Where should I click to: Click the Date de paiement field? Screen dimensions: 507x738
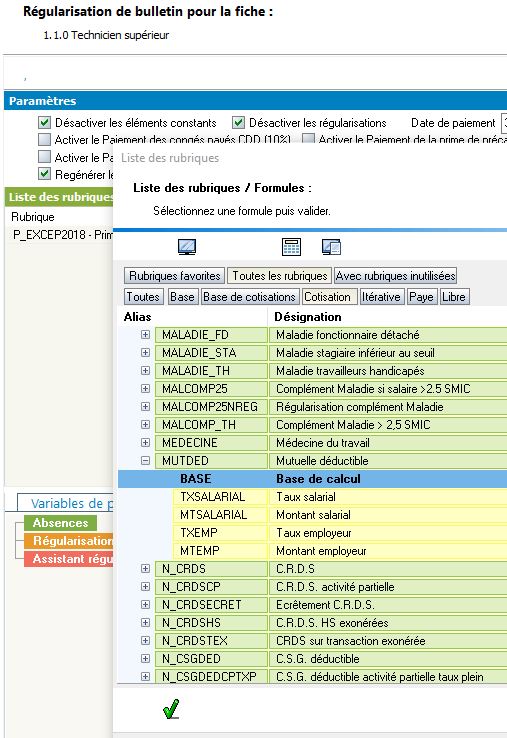point(504,123)
